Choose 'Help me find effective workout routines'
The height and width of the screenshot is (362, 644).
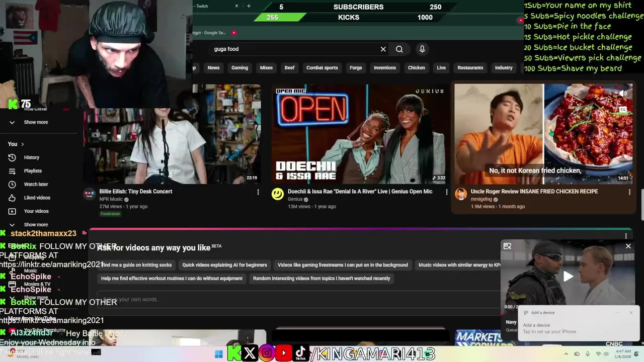click(172, 279)
